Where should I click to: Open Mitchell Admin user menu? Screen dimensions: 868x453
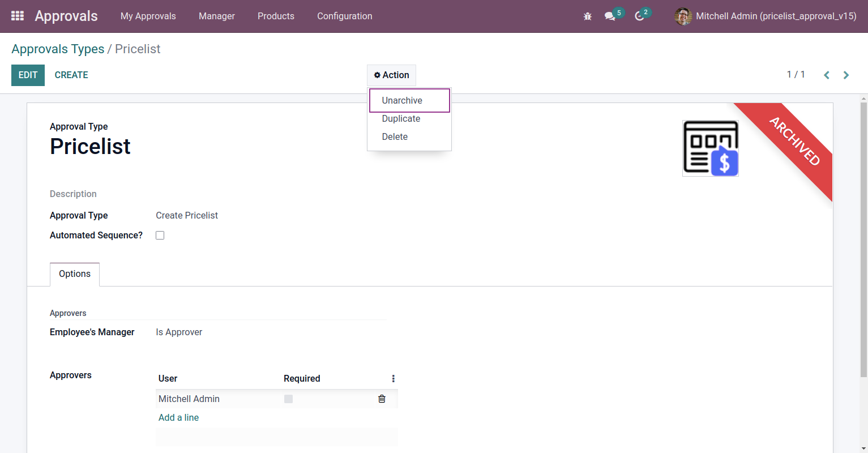[766, 16]
